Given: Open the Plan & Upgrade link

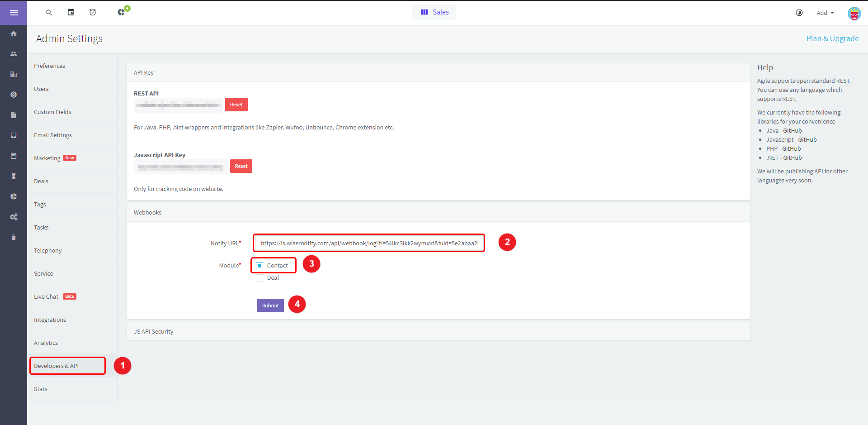Looking at the screenshot, I should [x=832, y=38].
